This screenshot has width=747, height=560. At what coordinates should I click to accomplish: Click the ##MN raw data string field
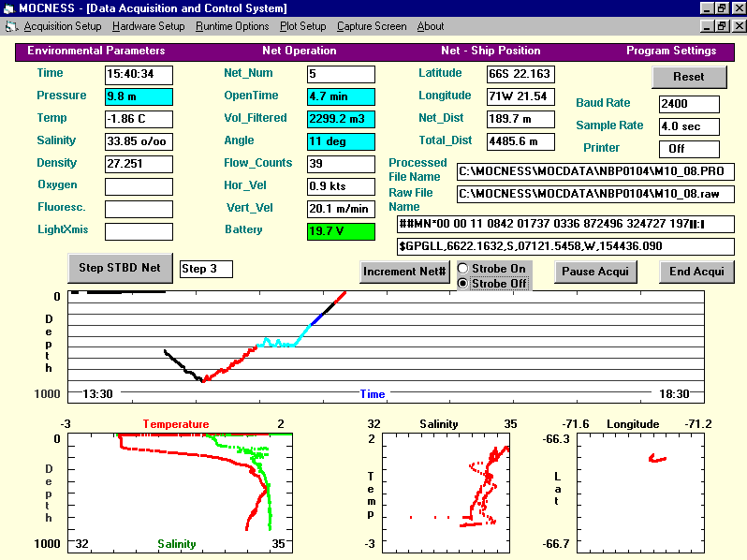[565, 224]
